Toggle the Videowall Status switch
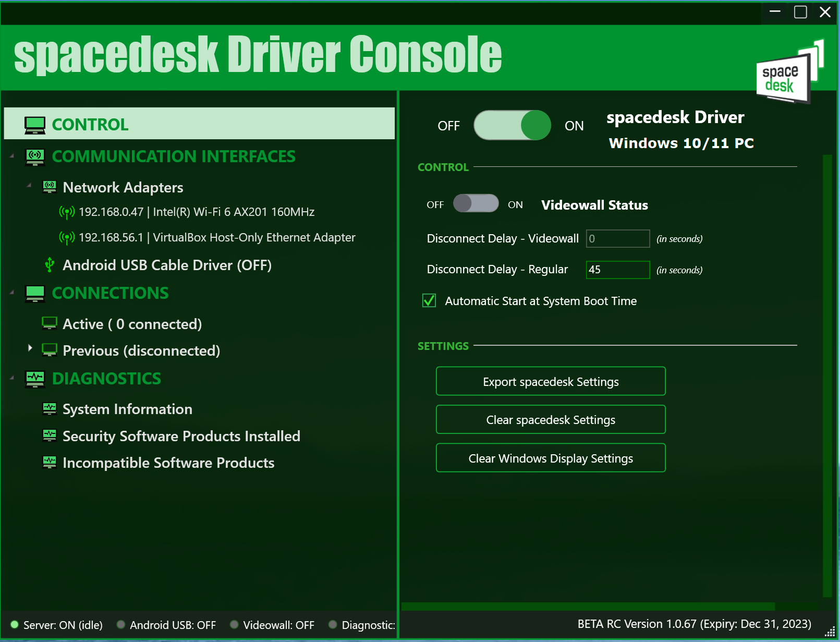840x642 pixels. pos(476,203)
